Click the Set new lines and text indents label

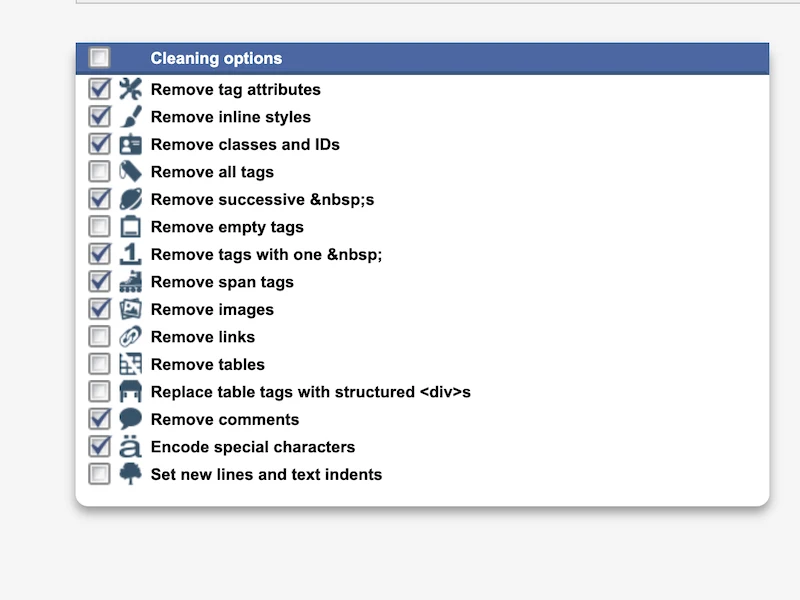point(266,474)
